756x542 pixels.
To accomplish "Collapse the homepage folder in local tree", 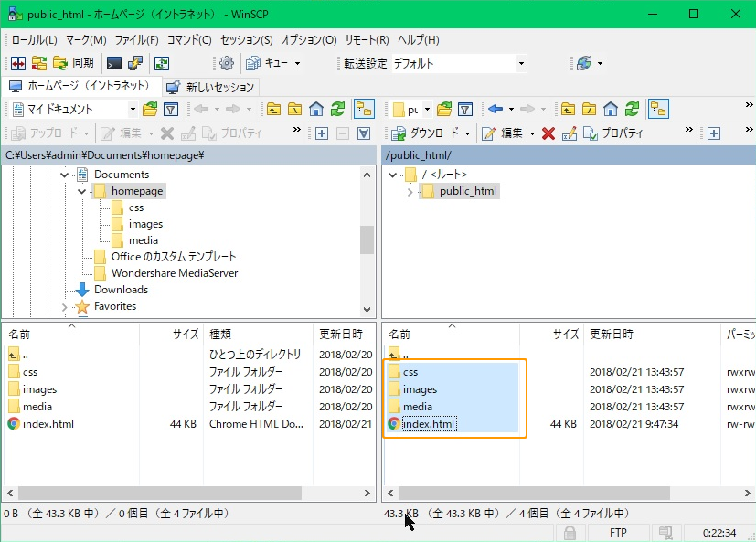I will (81, 191).
